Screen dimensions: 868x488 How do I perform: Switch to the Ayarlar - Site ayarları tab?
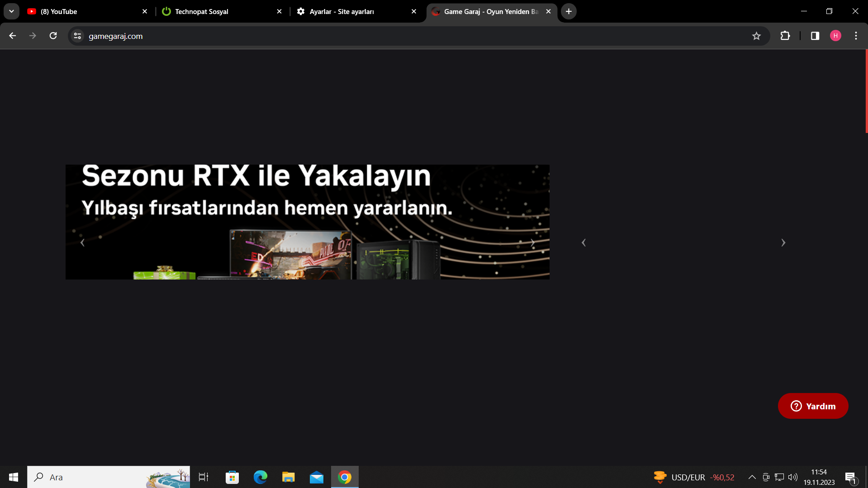[x=356, y=11]
